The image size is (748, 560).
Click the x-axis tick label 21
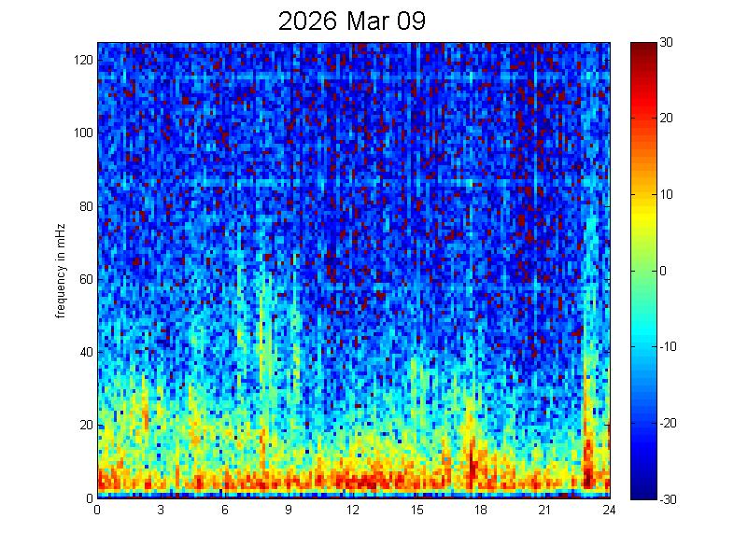pos(544,510)
